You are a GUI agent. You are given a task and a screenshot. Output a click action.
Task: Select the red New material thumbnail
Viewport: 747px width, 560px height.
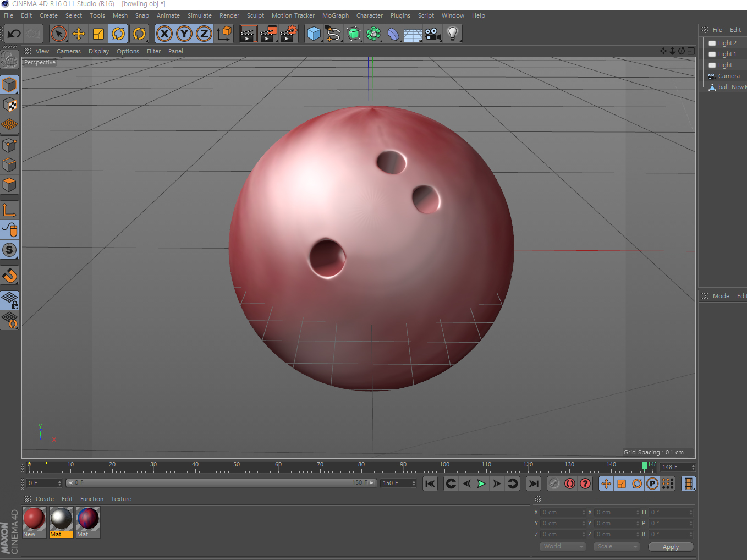tap(34, 518)
